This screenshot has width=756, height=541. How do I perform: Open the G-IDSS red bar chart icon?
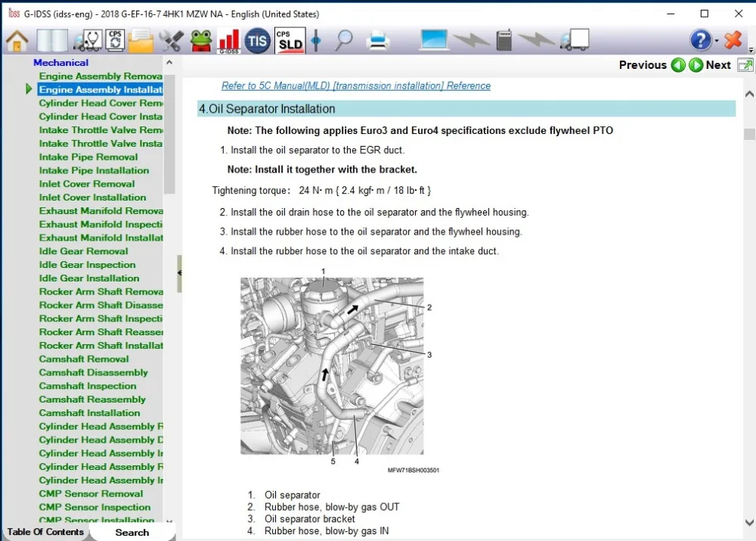[x=229, y=41]
